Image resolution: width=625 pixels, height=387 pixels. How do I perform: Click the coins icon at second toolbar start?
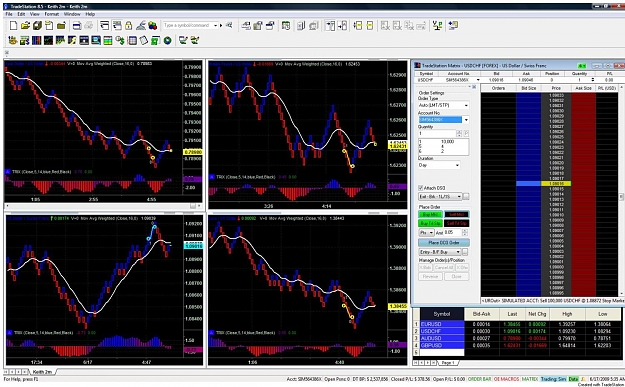[x=13, y=40]
